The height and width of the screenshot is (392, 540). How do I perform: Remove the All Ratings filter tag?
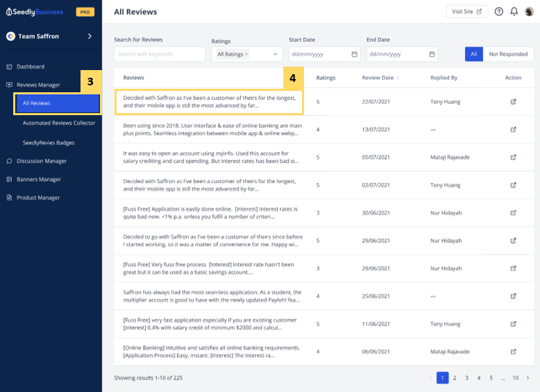tap(247, 54)
